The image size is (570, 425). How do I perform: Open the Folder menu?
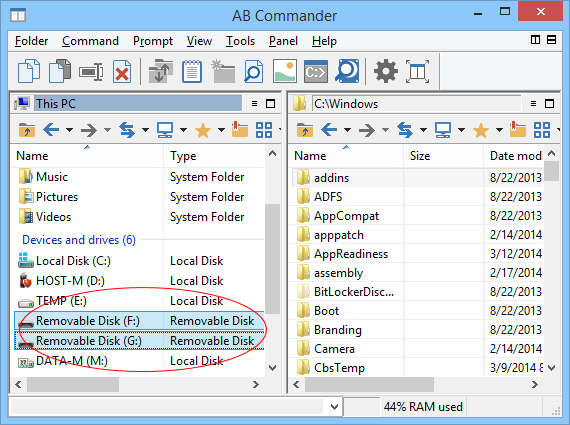coord(31,41)
